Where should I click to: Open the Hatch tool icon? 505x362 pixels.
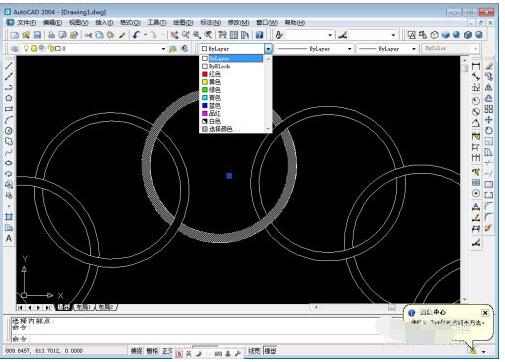point(9,217)
